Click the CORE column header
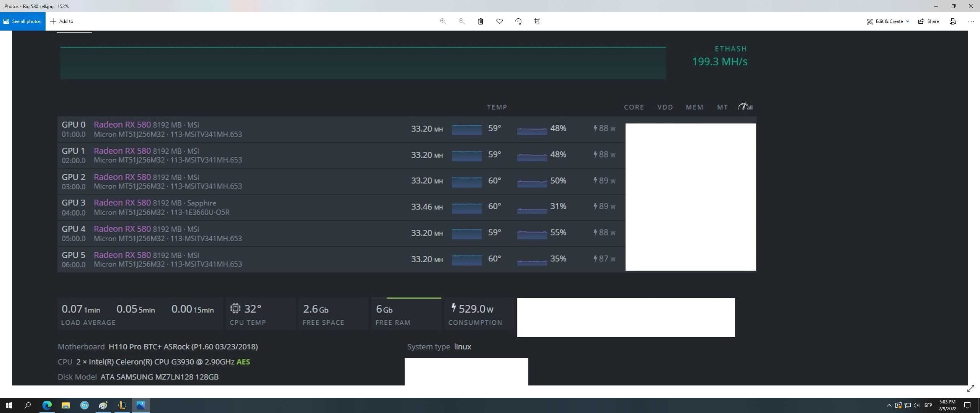The height and width of the screenshot is (413, 980). [x=634, y=107]
